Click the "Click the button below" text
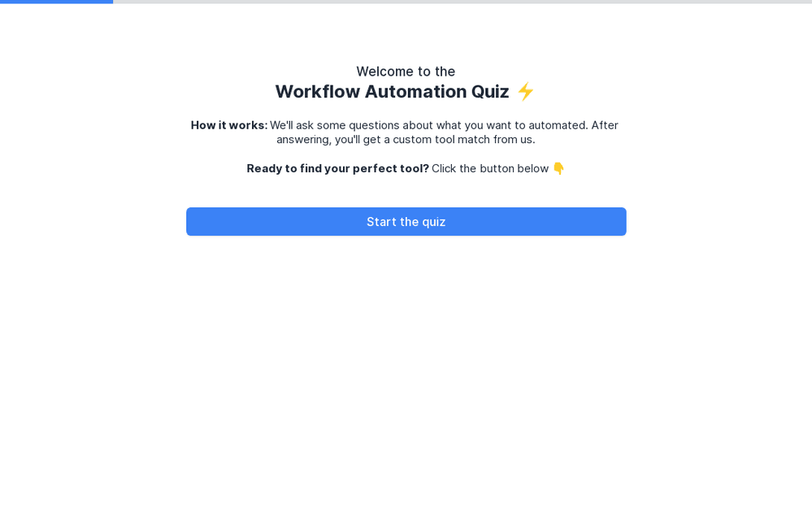The width and height of the screenshot is (812, 508). [490, 168]
